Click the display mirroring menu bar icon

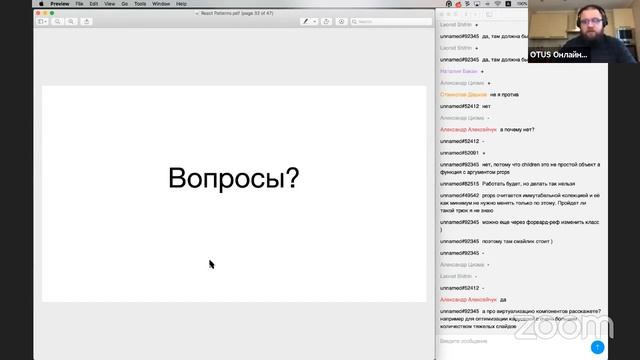477,4
